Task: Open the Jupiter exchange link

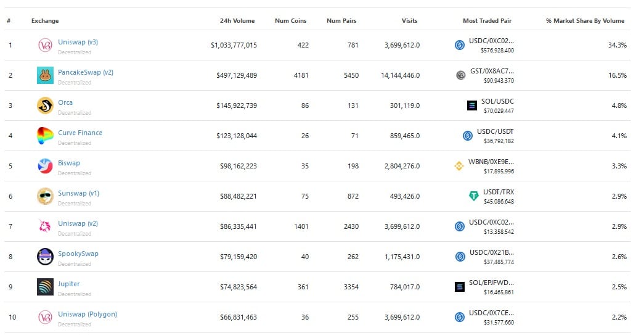Action: tap(68, 284)
